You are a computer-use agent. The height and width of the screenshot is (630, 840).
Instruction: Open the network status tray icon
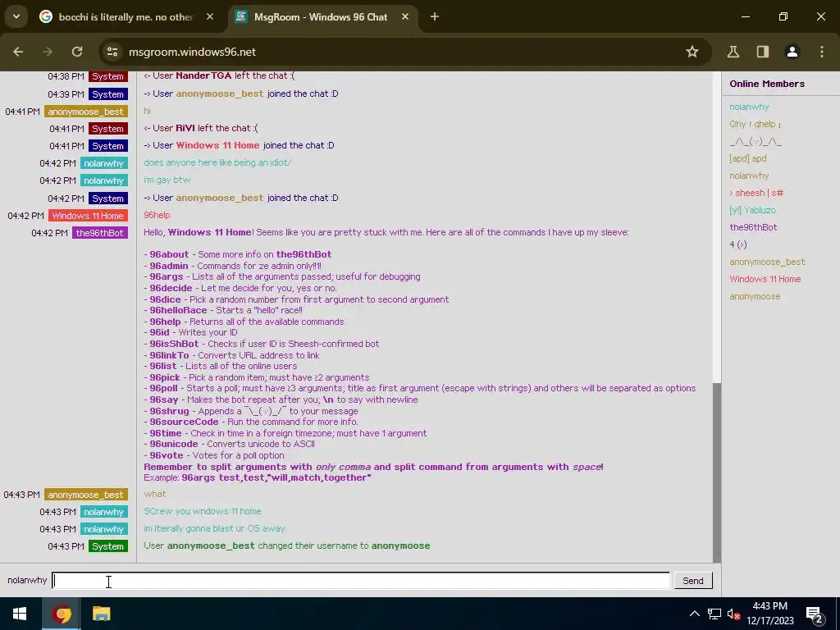point(714,614)
